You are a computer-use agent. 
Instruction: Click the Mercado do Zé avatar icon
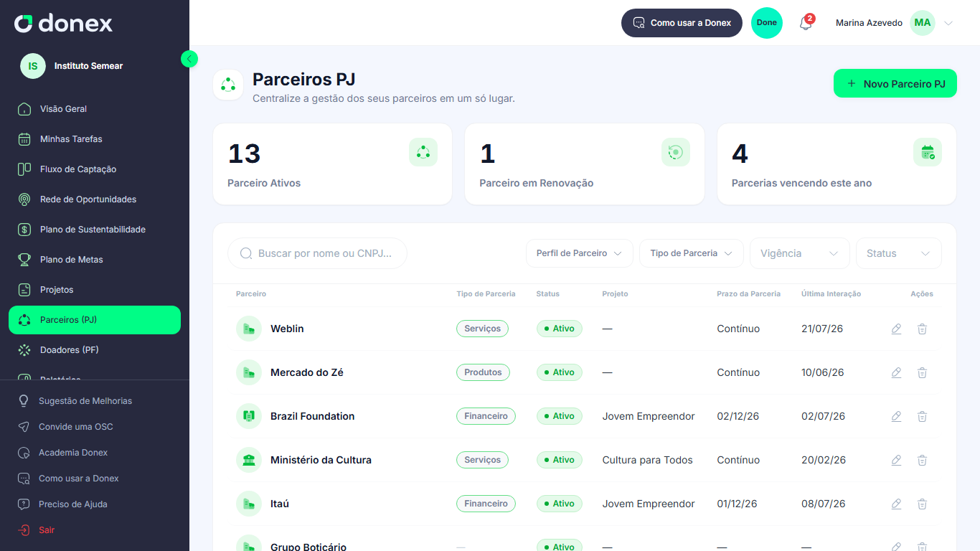249,372
